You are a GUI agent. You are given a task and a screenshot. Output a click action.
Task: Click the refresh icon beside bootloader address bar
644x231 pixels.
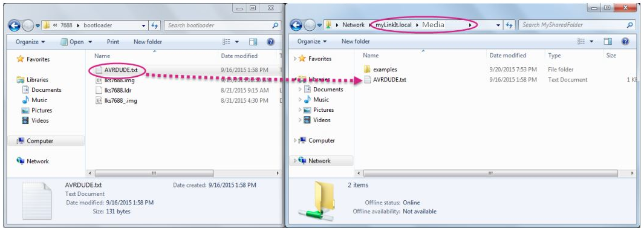[154, 25]
